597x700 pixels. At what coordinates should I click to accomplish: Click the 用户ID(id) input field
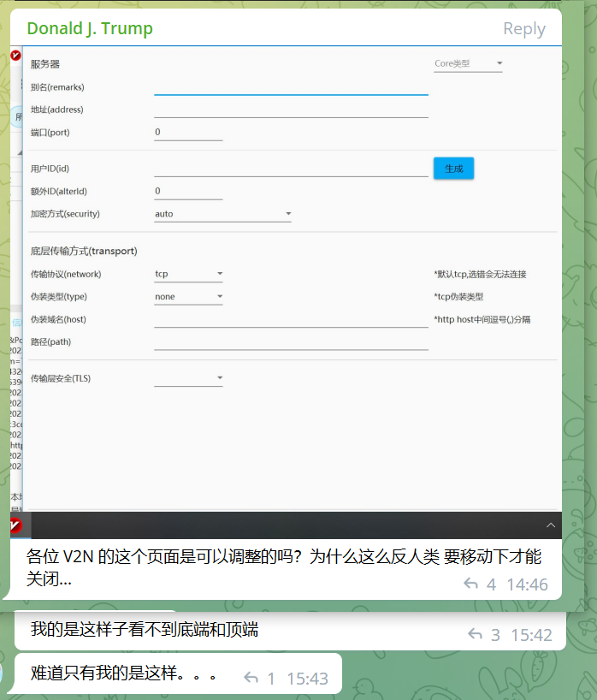(291, 169)
